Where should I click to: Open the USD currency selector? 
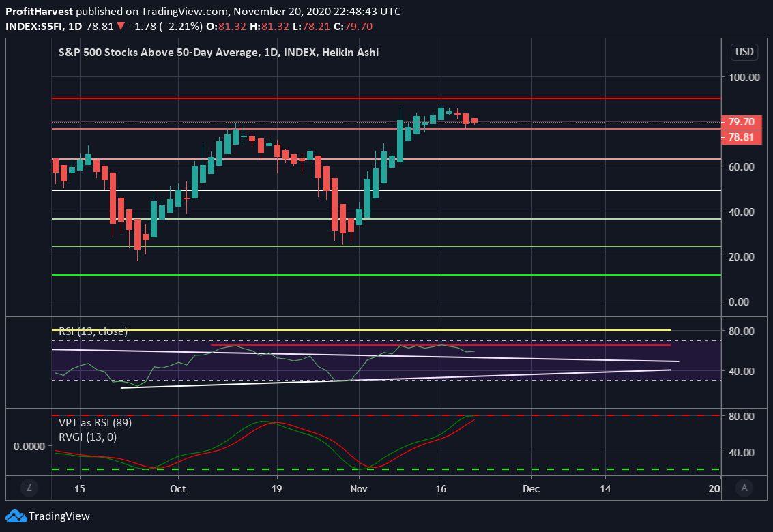[x=744, y=52]
